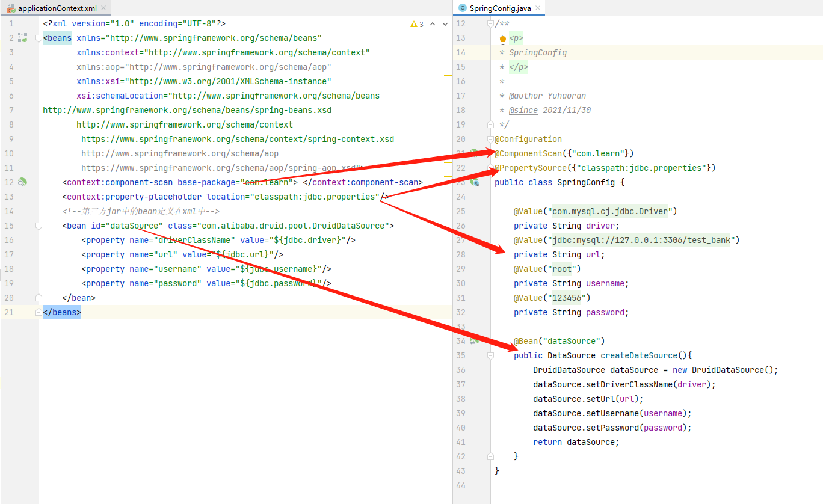Click the jdbc:mysql URL string on line 27

pyautogui.click(x=641, y=240)
